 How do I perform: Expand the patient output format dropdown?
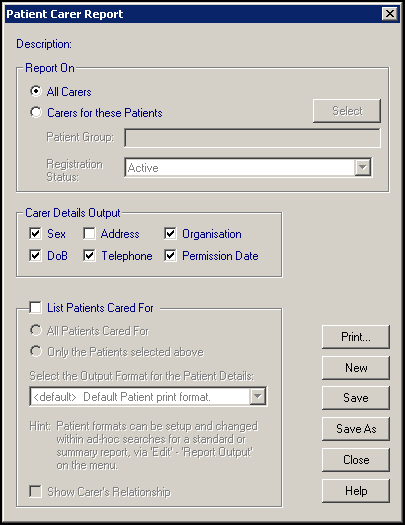pyautogui.click(x=257, y=396)
